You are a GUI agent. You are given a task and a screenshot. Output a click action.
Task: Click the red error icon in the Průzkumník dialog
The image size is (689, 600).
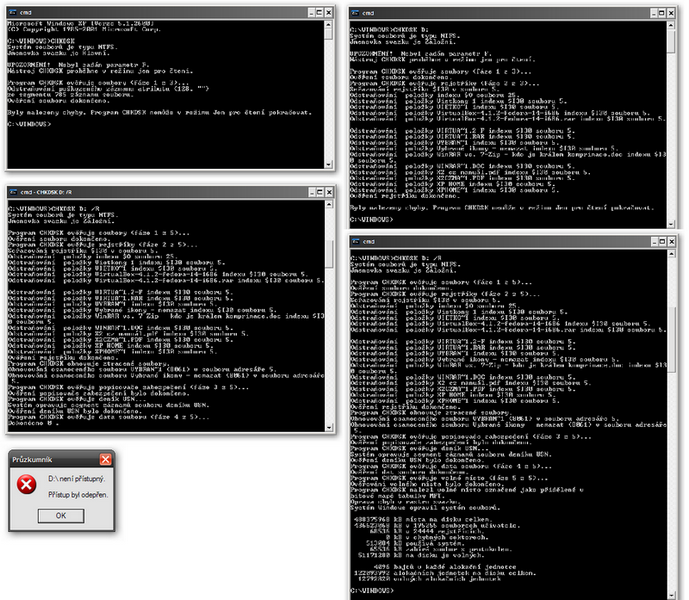pyautogui.click(x=27, y=485)
